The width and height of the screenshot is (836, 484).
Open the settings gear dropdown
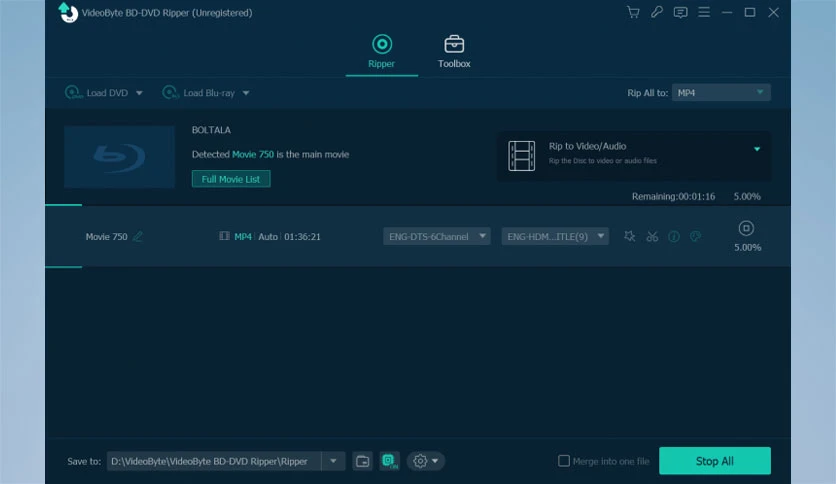click(x=425, y=461)
